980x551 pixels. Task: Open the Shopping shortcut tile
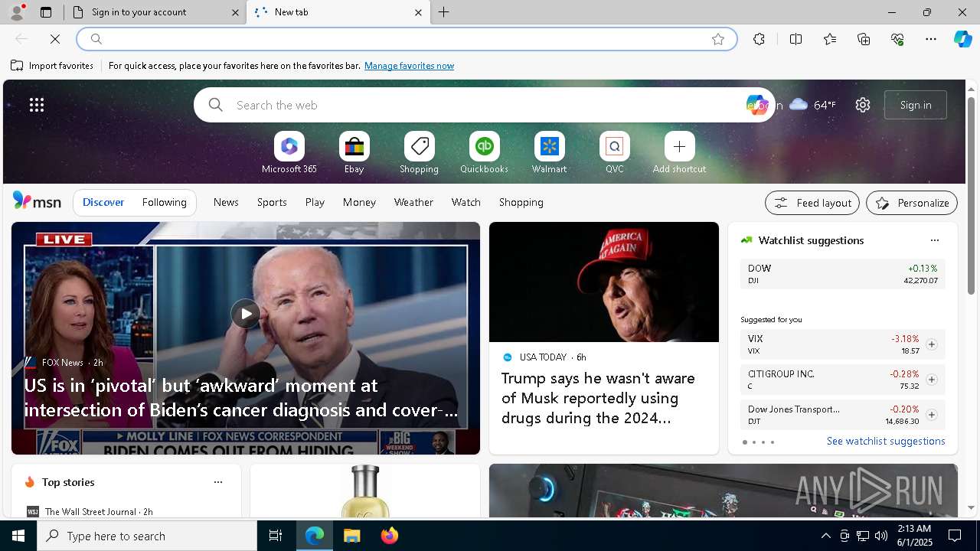tap(419, 153)
